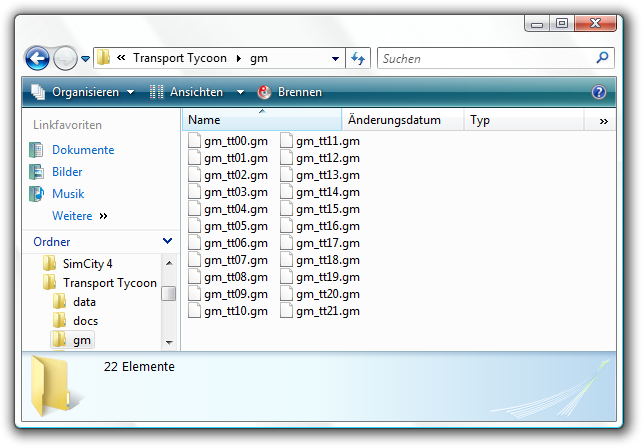The height and width of the screenshot is (447, 642).
Task: Open the Bilder favorite link
Action: 67,172
